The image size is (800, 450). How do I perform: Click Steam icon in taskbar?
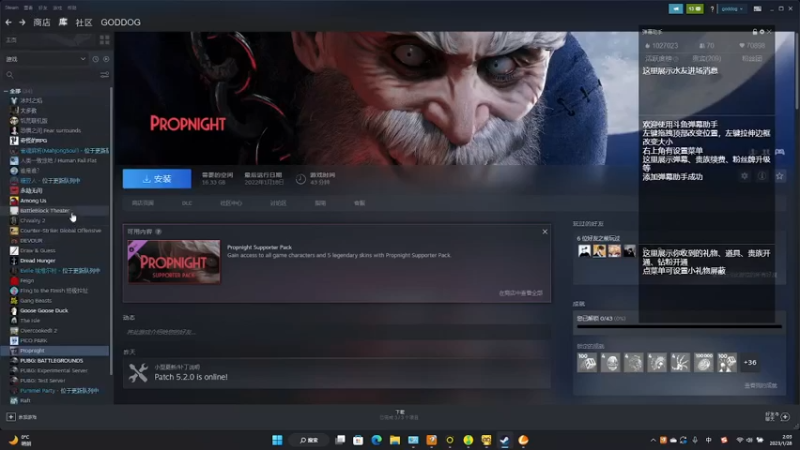click(505, 440)
